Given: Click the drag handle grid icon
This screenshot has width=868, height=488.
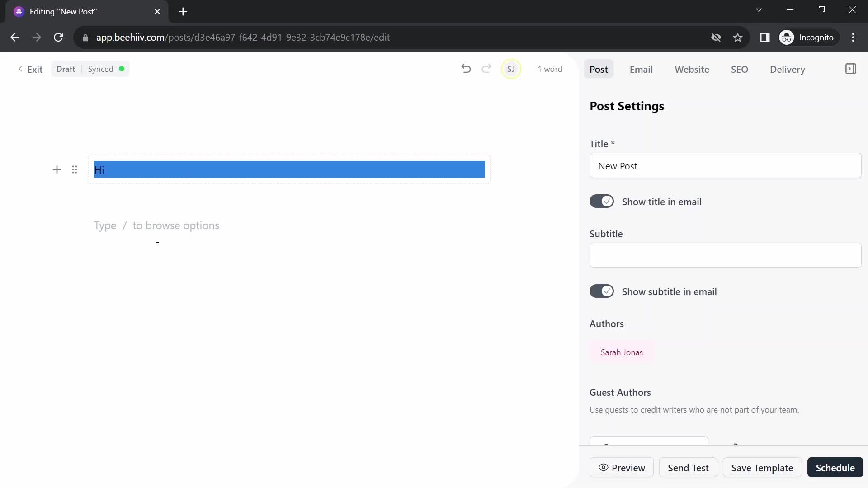Looking at the screenshot, I should pos(75,169).
